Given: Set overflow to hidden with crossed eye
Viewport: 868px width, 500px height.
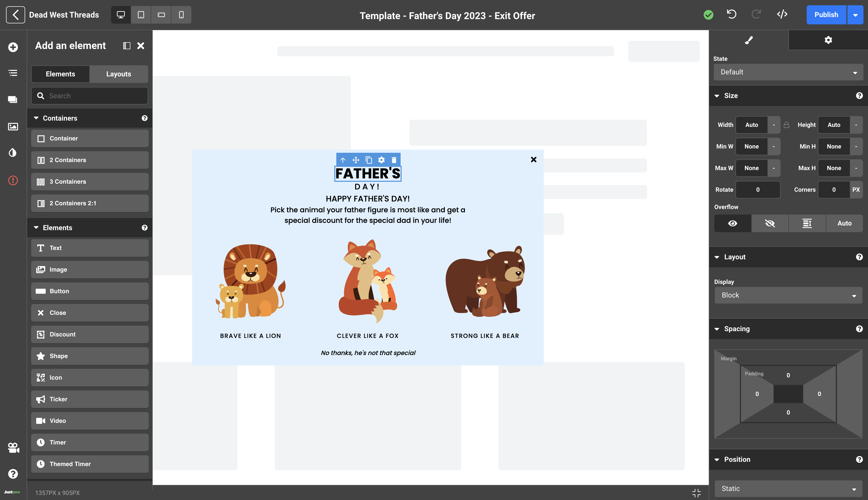Looking at the screenshot, I should 770,224.
